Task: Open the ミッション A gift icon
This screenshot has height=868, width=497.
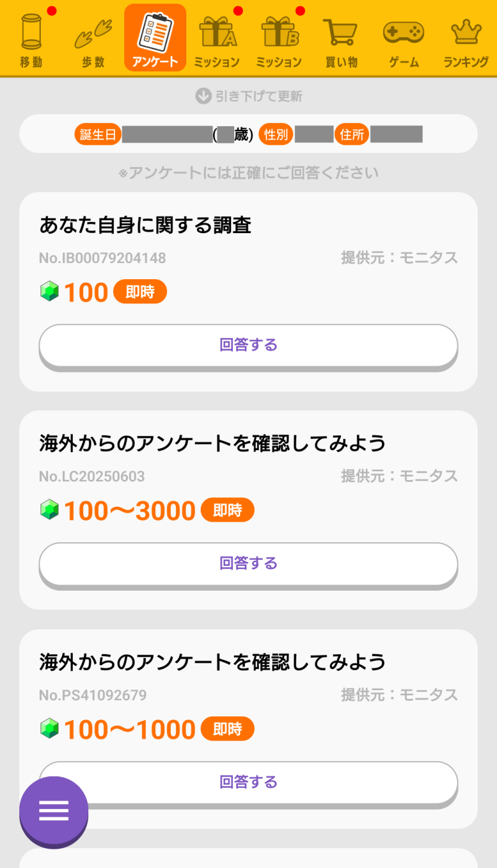Action: pyautogui.click(x=217, y=37)
